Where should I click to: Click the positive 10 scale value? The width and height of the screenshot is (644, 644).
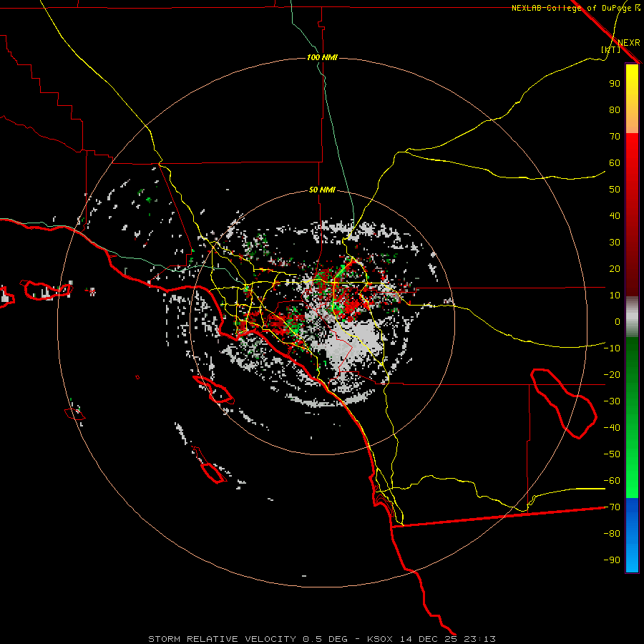pos(615,296)
